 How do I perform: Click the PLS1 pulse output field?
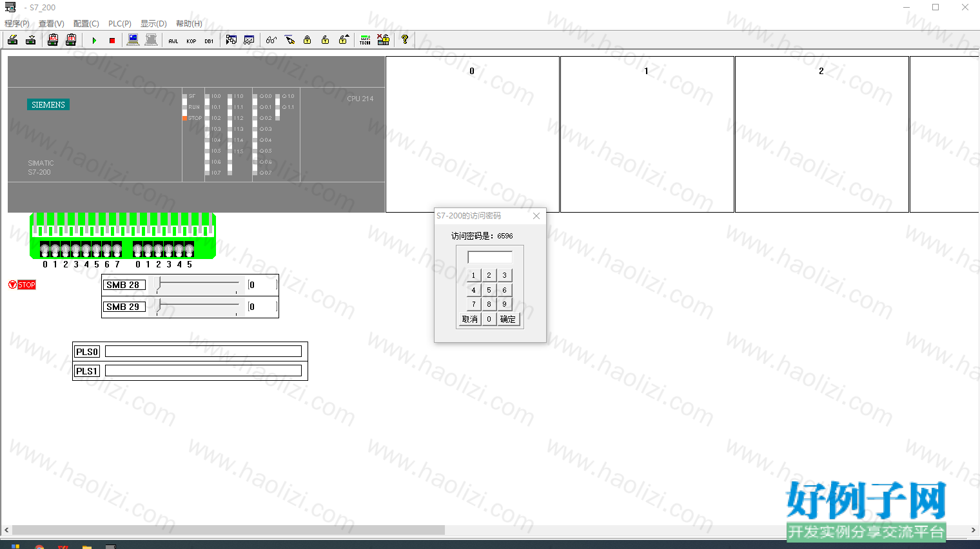pos(203,371)
